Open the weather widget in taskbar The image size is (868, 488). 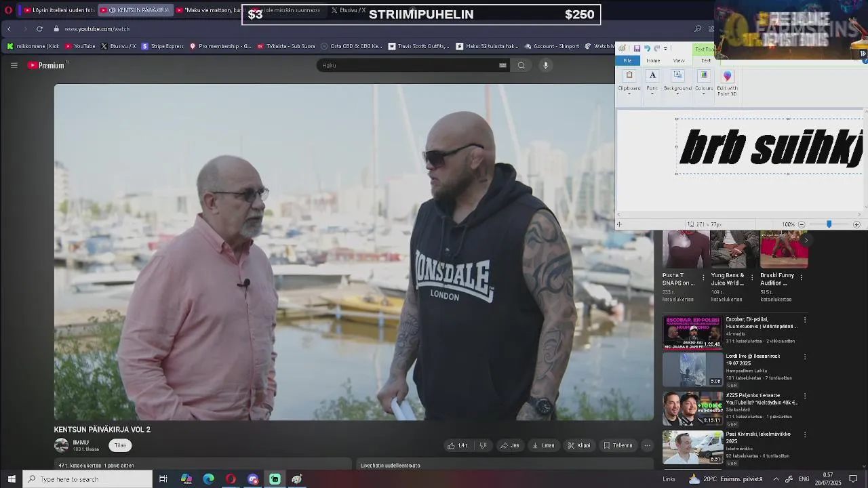click(x=726, y=479)
